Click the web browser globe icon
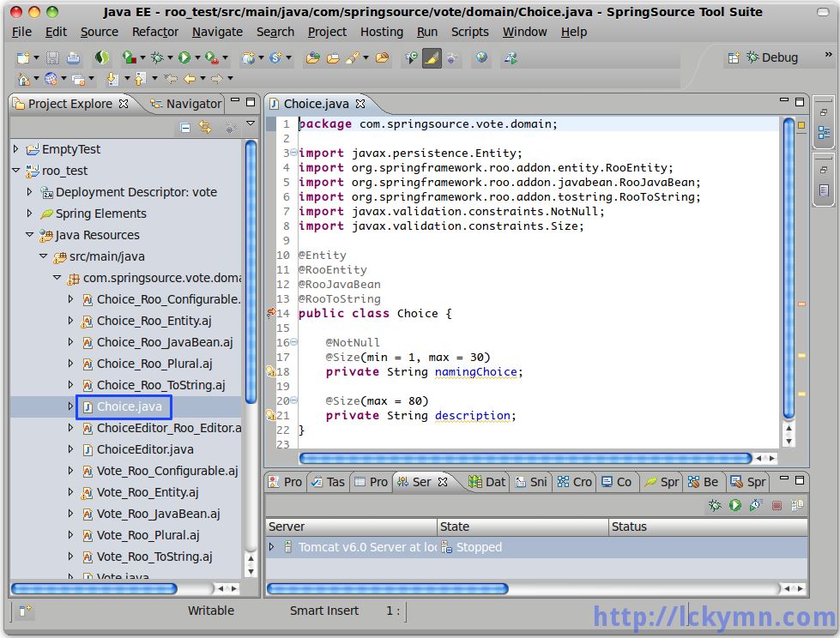Image resolution: width=840 pixels, height=638 pixels. tap(481, 57)
